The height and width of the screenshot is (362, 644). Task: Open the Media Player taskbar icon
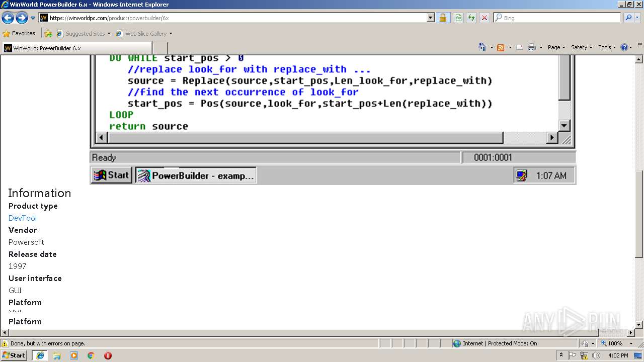74,355
